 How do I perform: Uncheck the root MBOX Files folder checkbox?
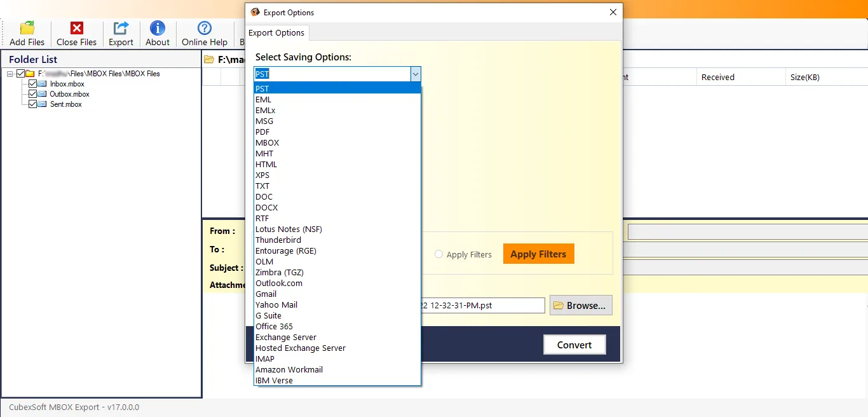click(20, 74)
